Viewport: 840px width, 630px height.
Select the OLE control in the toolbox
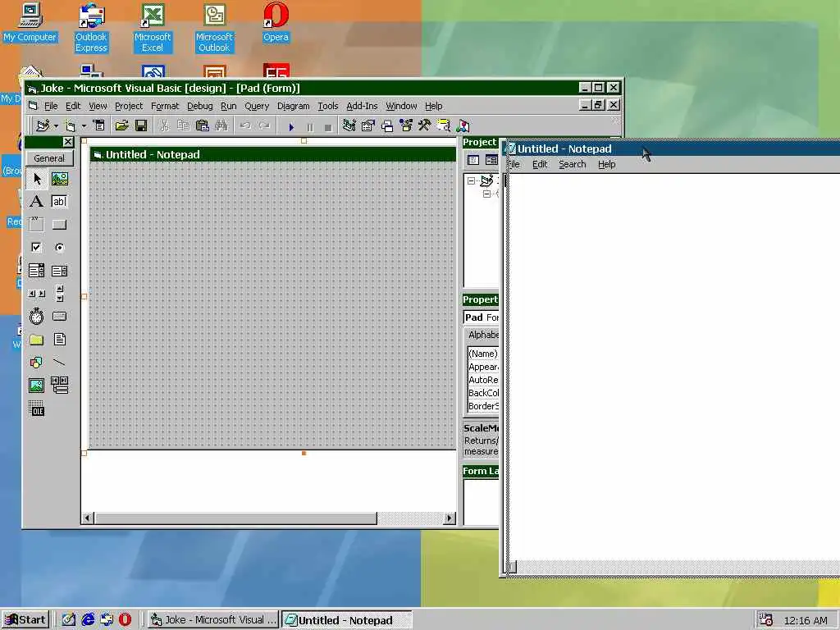click(36, 409)
